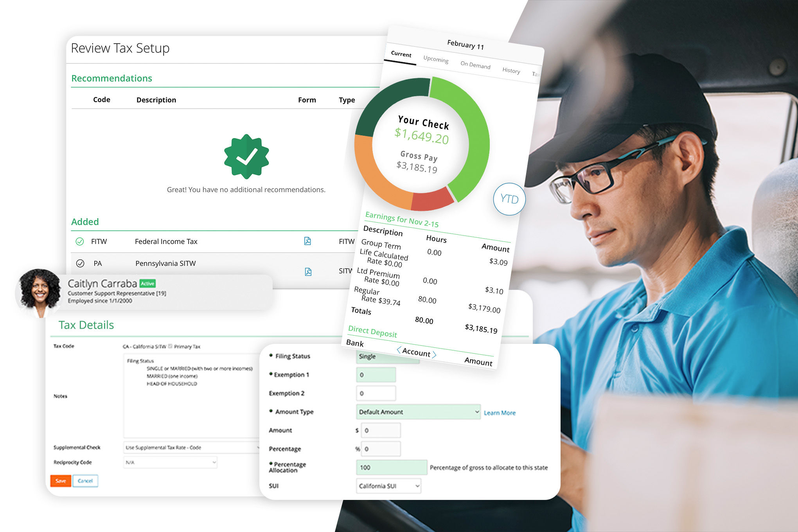Click the circled checkmark beside PA
Image resolution: width=798 pixels, height=532 pixels.
tap(80, 263)
